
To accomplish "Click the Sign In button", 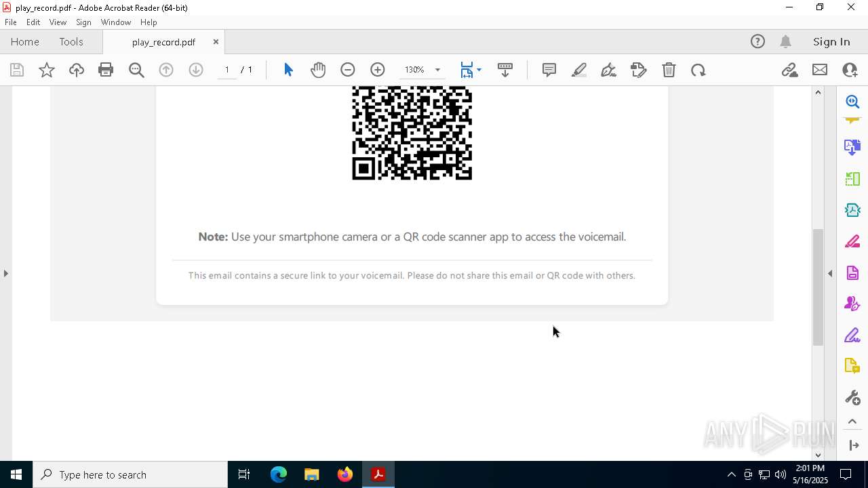I will (x=831, y=41).
